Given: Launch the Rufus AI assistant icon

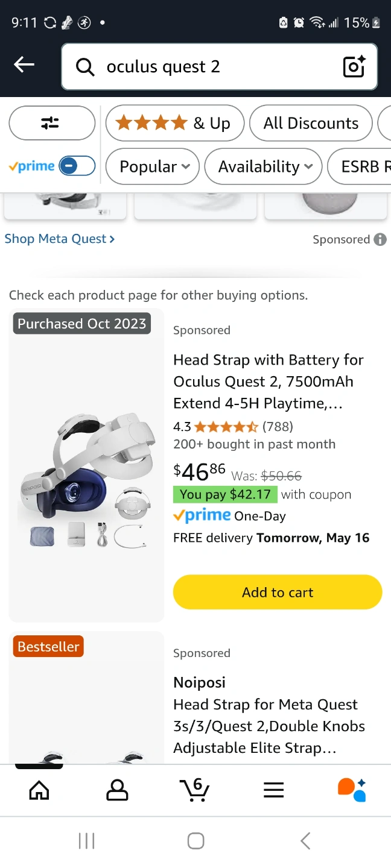Looking at the screenshot, I should click(352, 790).
